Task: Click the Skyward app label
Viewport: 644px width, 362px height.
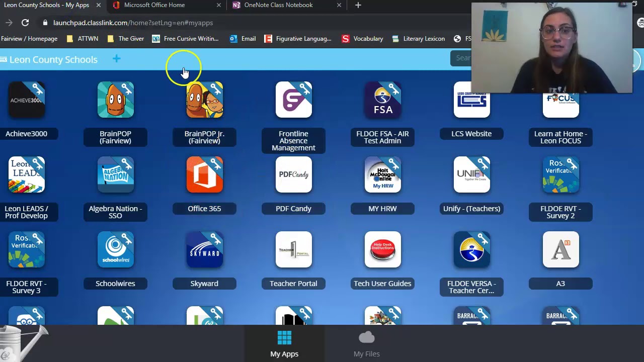Action: point(204,284)
